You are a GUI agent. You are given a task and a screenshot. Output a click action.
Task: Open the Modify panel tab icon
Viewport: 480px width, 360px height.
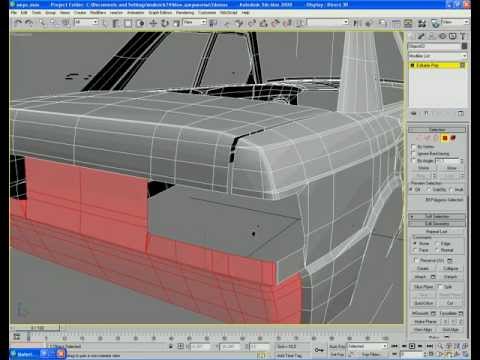(x=421, y=36)
